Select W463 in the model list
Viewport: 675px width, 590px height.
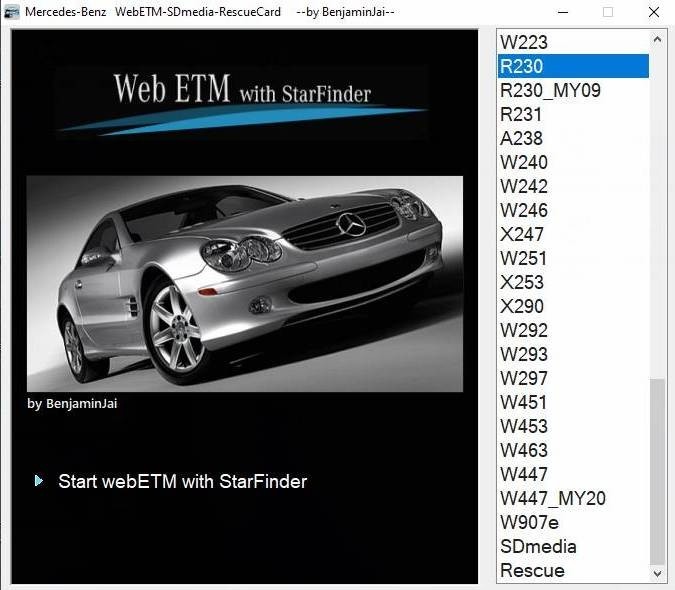tap(573, 451)
